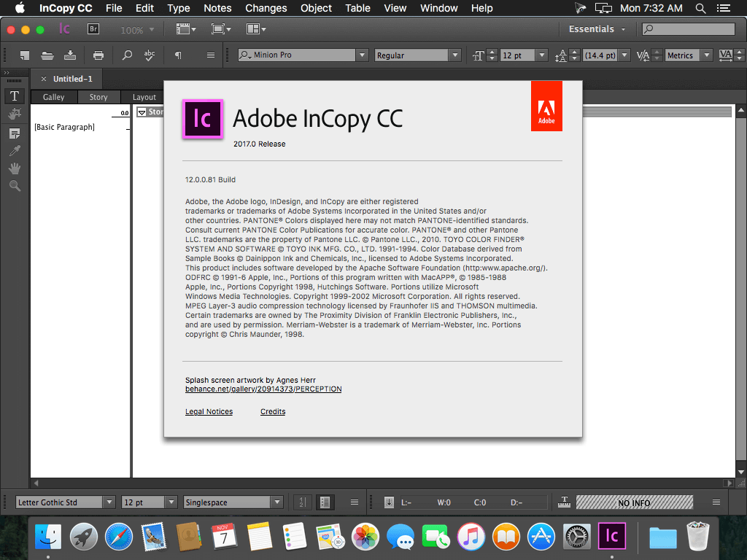The width and height of the screenshot is (747, 560).
Task: Open the Legal Notices link
Action: pyautogui.click(x=209, y=411)
